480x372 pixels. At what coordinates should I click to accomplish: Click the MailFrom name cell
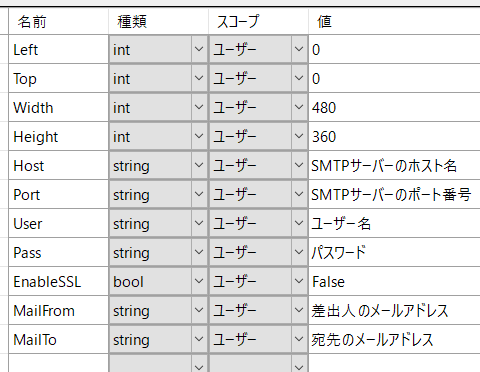[x=58, y=310]
